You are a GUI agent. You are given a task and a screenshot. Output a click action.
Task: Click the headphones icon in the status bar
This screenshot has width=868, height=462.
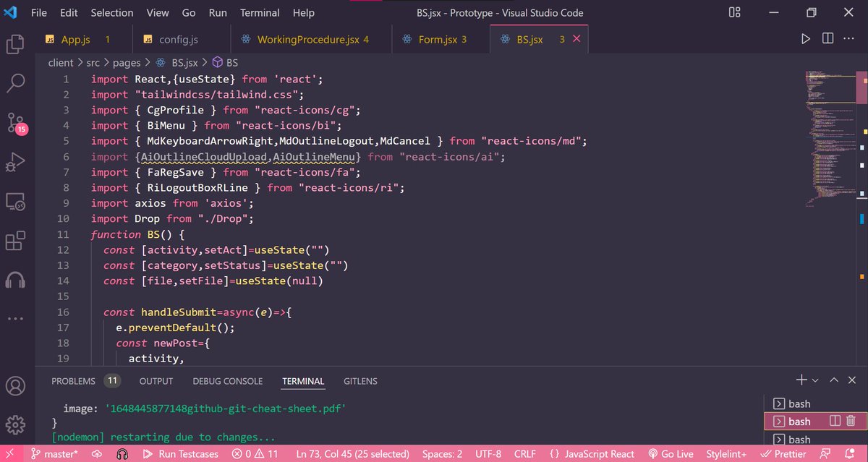(123, 454)
